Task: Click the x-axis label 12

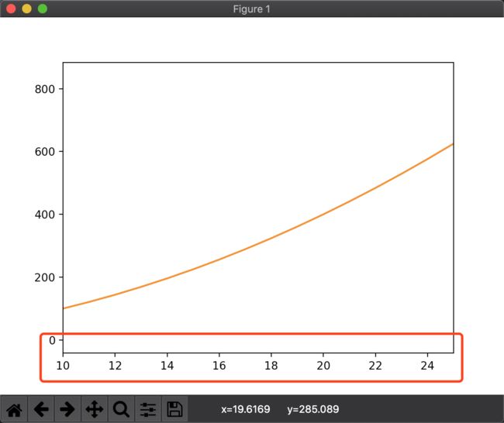Action: tap(115, 366)
